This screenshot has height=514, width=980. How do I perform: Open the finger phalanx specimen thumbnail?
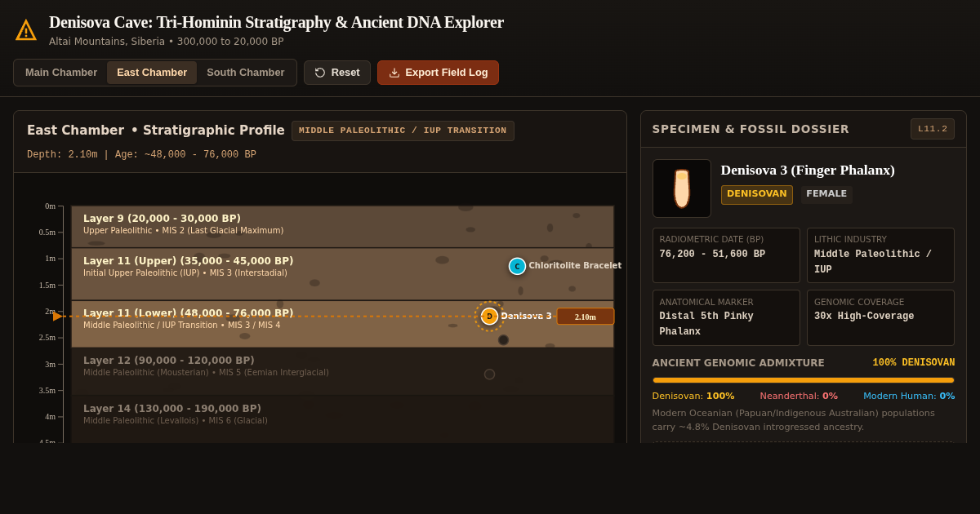click(682, 188)
